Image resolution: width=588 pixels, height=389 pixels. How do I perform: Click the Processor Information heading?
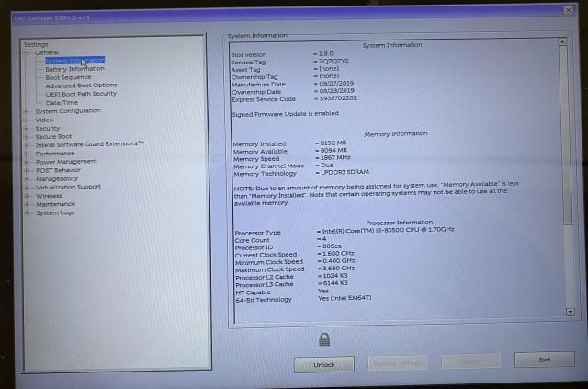(x=399, y=223)
